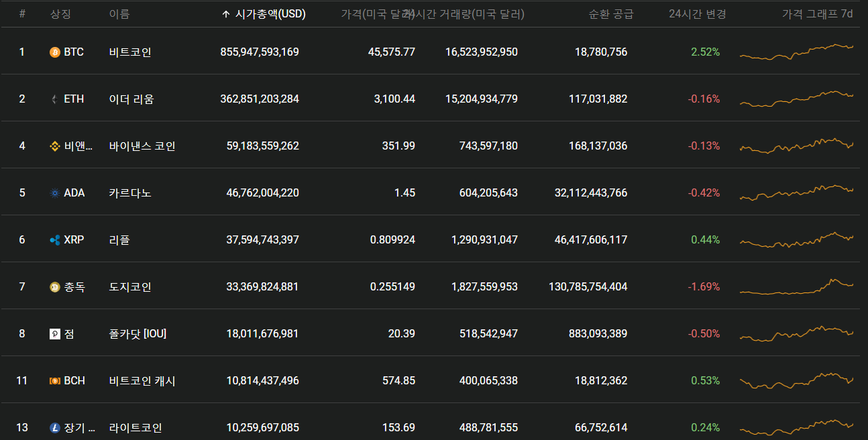Click the Cardano ADA coin icon
This screenshot has width=868, height=440.
[x=55, y=192]
